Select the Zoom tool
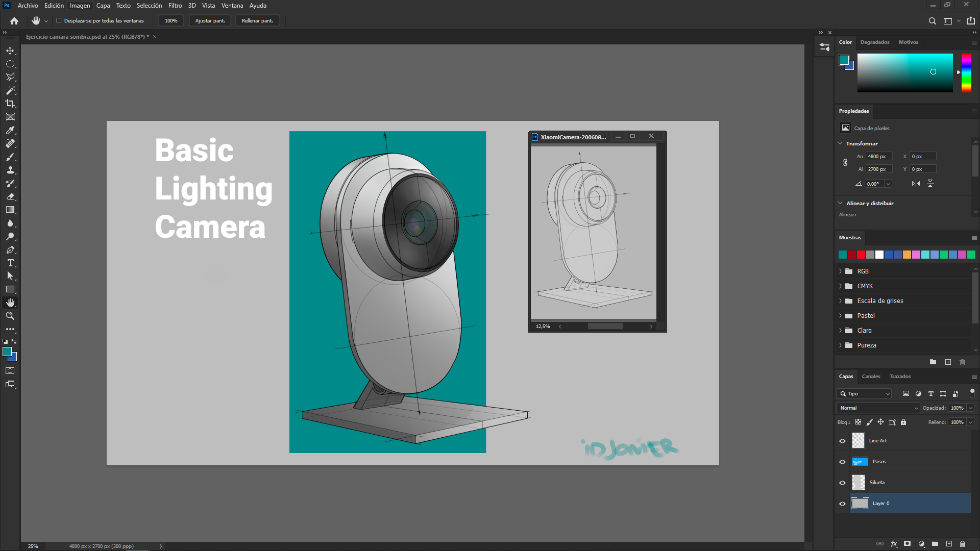Screen dimensions: 980x551 click(10, 316)
